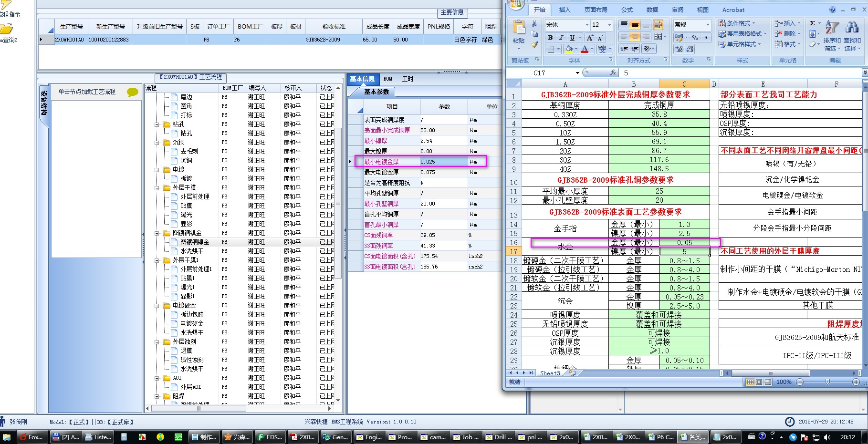This screenshot has width=868, height=444.
Task: Click the merge and center icon
Action: click(658, 37)
